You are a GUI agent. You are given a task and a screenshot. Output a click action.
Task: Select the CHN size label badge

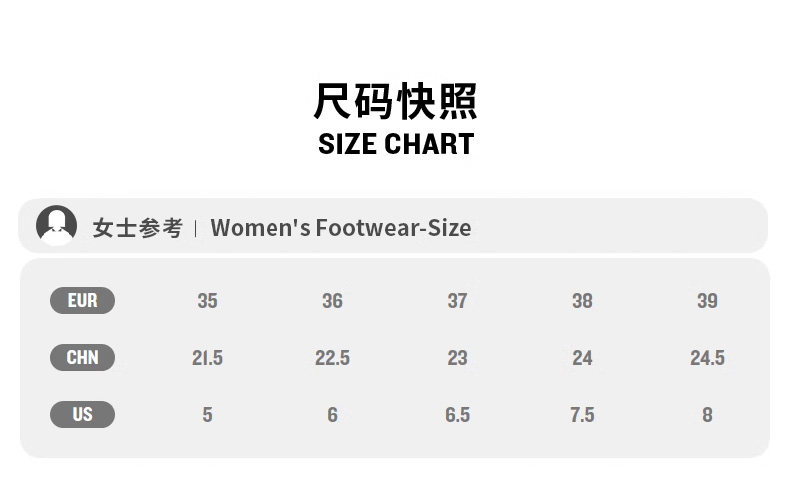tap(82, 357)
